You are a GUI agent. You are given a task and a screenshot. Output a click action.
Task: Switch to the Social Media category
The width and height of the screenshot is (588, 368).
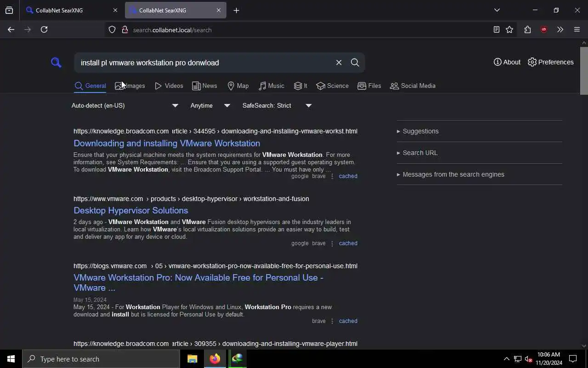[413, 86]
